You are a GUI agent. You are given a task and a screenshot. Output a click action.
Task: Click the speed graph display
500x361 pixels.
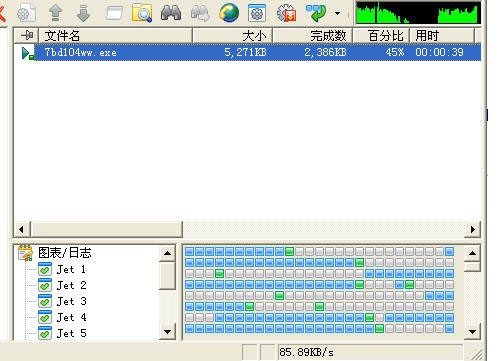[418, 13]
